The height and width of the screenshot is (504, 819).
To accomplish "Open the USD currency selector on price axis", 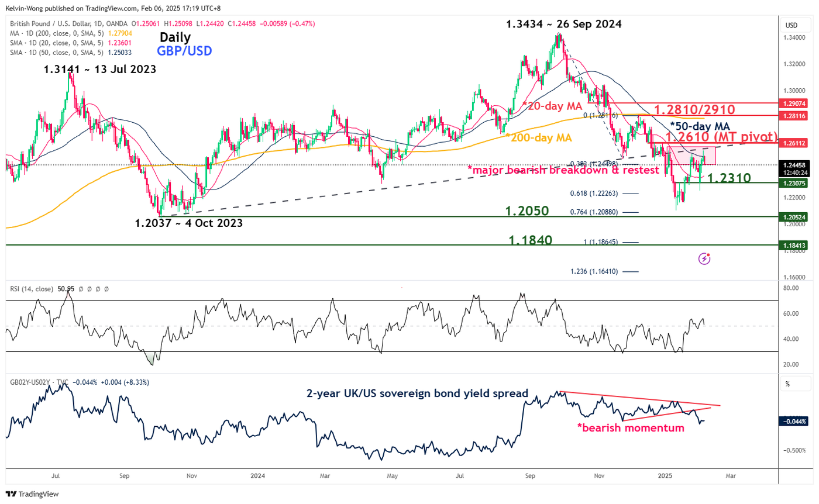I will click(x=792, y=25).
